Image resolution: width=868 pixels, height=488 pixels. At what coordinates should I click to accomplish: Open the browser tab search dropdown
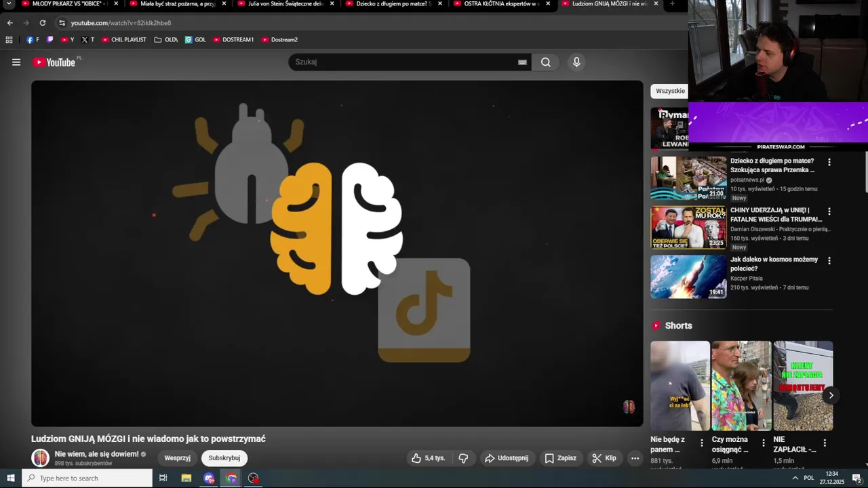click(9, 4)
